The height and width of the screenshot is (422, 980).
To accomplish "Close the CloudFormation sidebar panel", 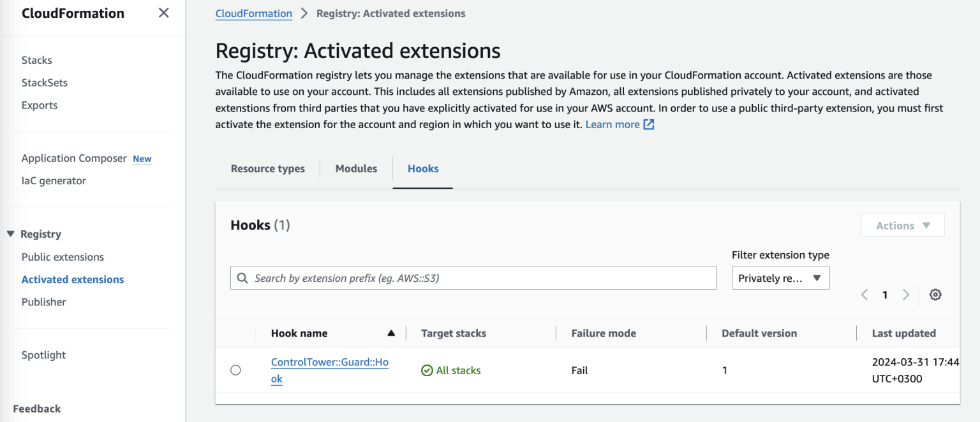I will (x=164, y=13).
